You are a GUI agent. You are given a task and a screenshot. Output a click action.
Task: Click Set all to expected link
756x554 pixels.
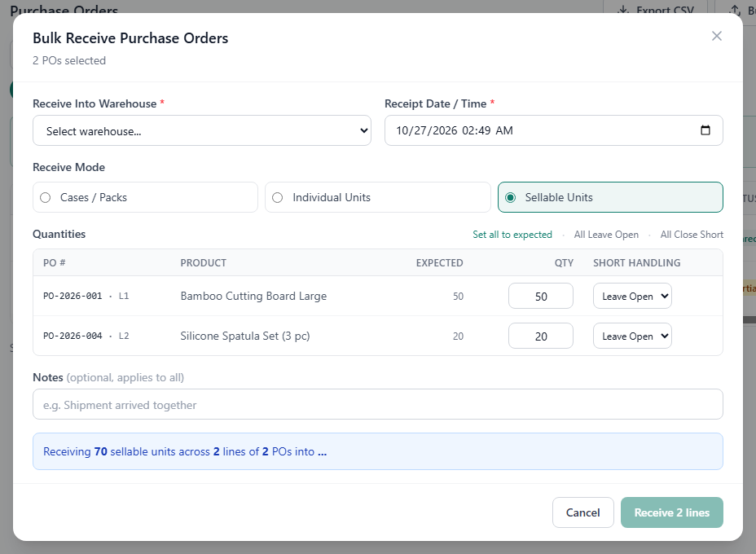click(x=512, y=235)
